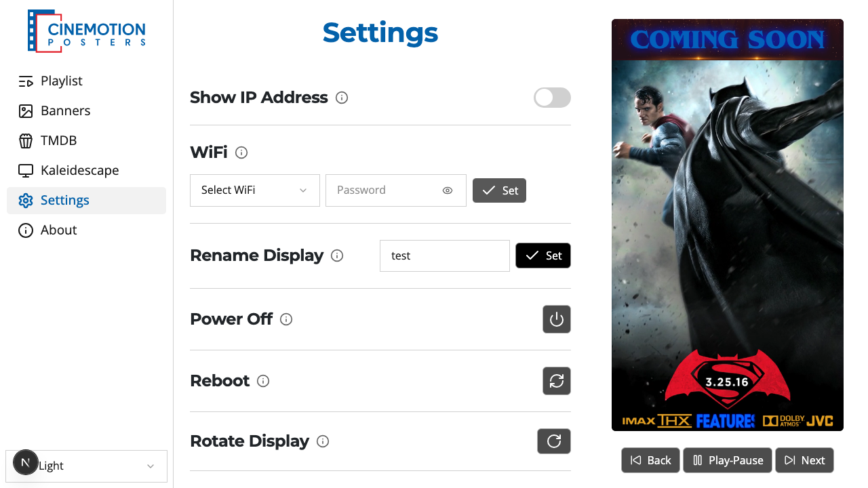Click the Rotate Display label text
This screenshot has width=868, height=488.
pos(250,441)
